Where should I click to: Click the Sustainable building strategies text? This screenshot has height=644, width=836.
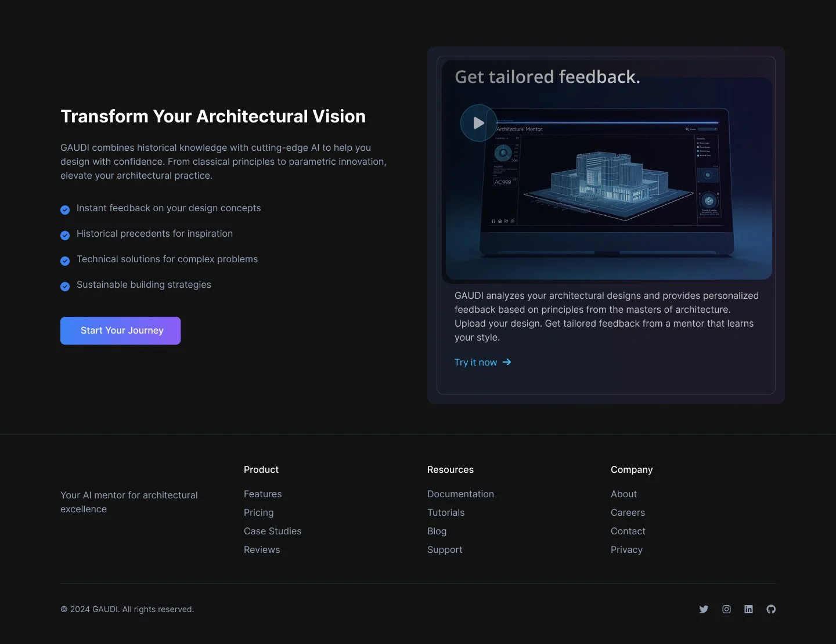[x=144, y=285]
